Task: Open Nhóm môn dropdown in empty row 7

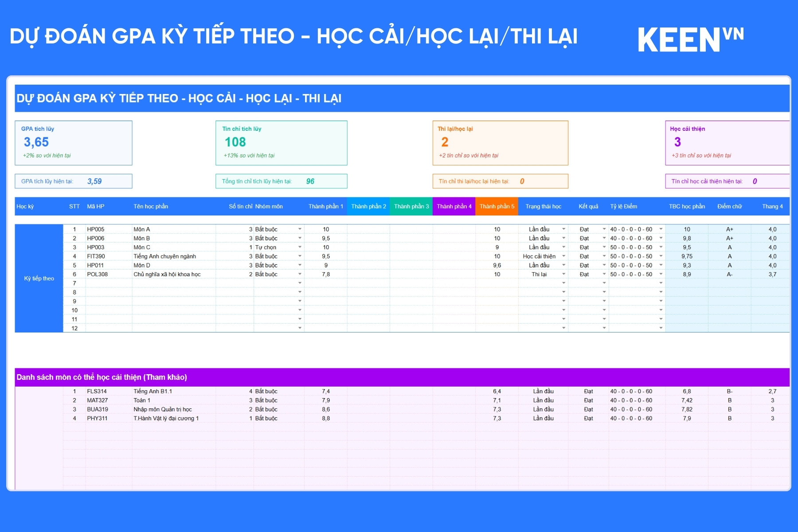Action: 300,283
